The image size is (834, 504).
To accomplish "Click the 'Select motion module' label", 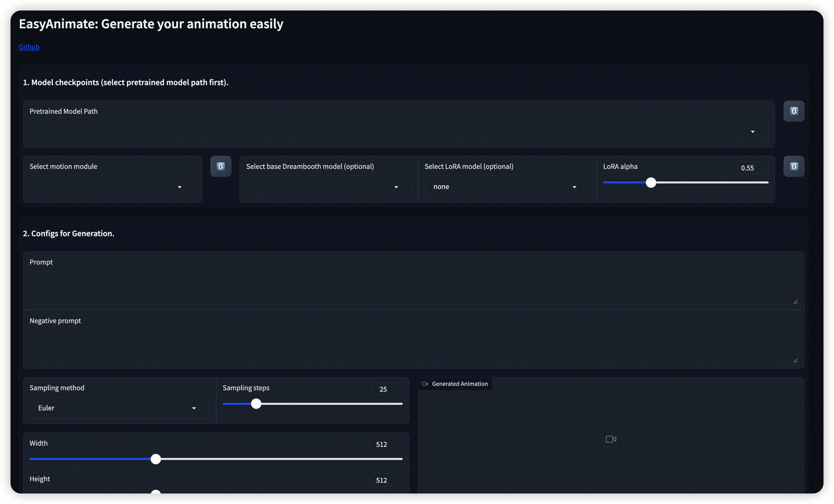I will 63,166.
